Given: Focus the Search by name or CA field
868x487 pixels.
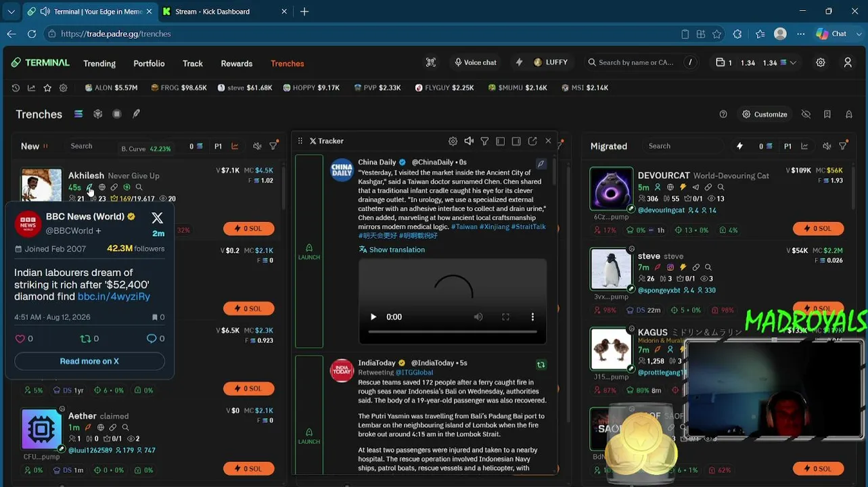Looking at the screenshot, I should (x=641, y=62).
